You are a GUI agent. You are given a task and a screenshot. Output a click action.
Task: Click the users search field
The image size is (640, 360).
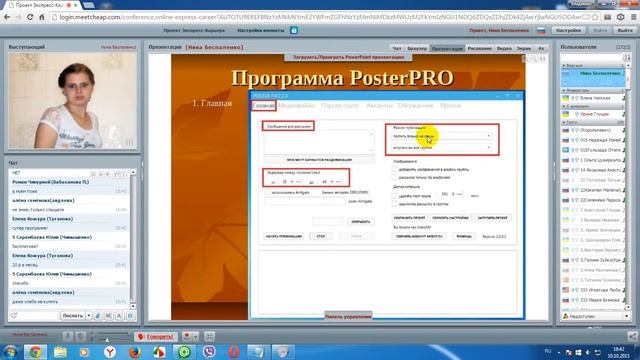592,58
